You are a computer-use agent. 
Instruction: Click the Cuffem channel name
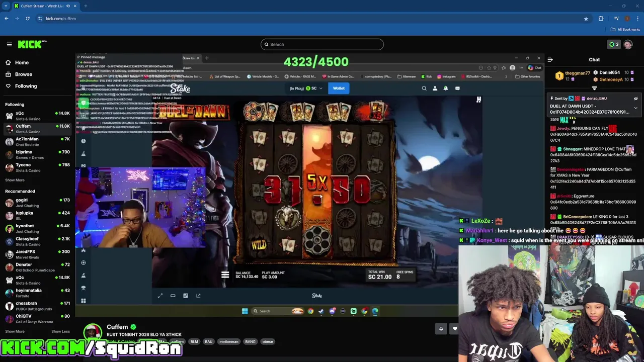click(117, 327)
